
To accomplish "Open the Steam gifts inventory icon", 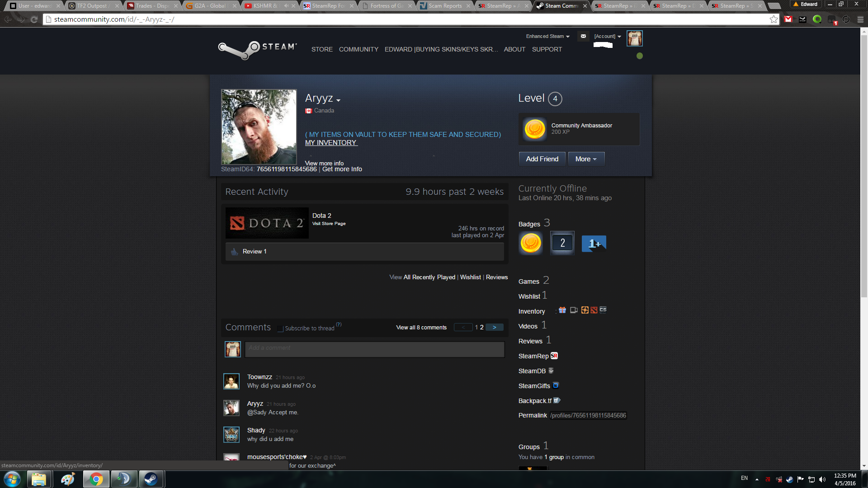I will coord(562,310).
